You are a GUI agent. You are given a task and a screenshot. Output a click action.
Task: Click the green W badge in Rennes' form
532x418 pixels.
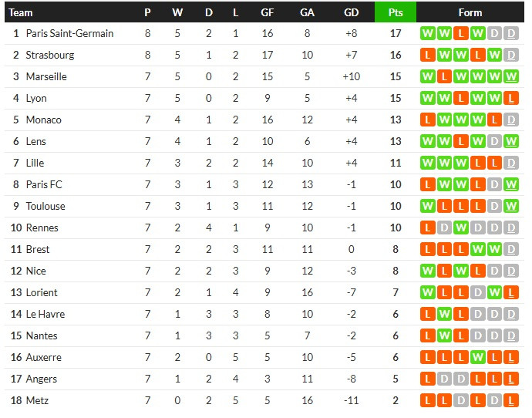(461, 228)
